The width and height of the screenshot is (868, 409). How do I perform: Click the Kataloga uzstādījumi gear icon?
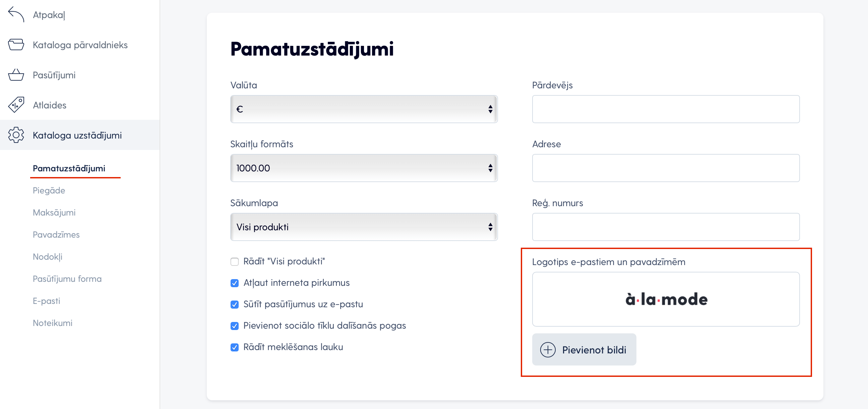click(16, 135)
